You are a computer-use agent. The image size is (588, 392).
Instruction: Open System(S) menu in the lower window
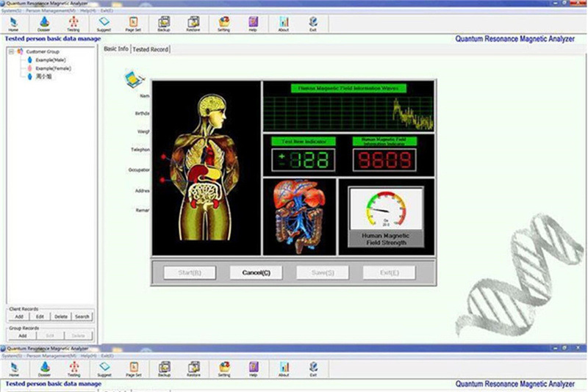tap(12, 356)
